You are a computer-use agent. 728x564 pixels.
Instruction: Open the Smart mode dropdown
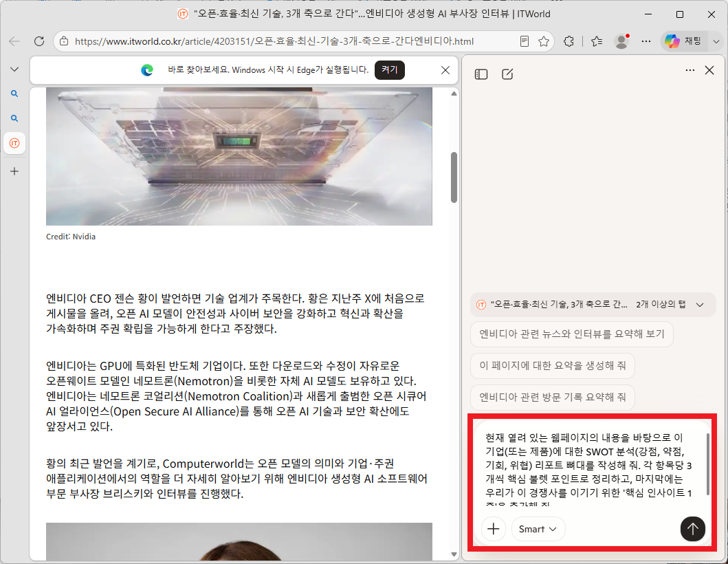tap(538, 529)
